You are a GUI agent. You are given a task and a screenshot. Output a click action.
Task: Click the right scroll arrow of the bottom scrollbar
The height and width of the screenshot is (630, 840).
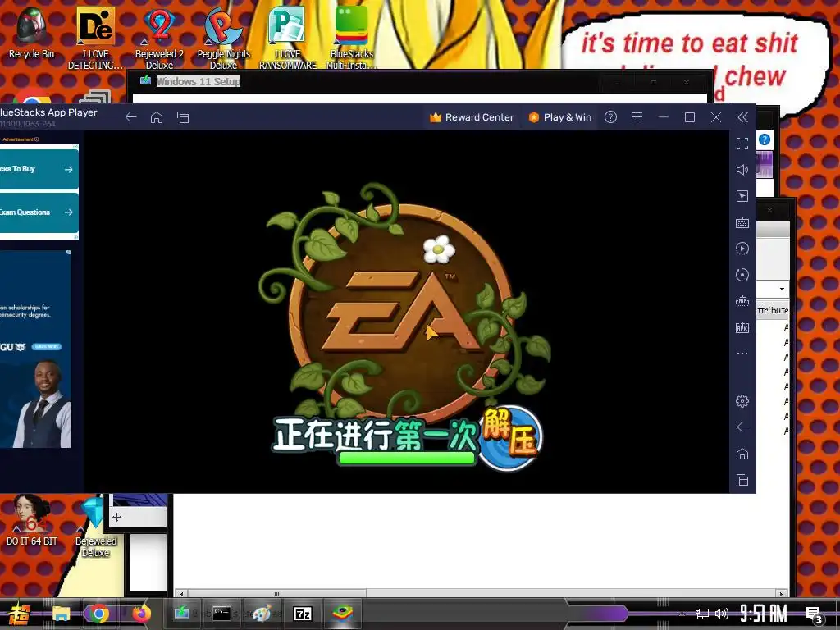tap(781, 594)
